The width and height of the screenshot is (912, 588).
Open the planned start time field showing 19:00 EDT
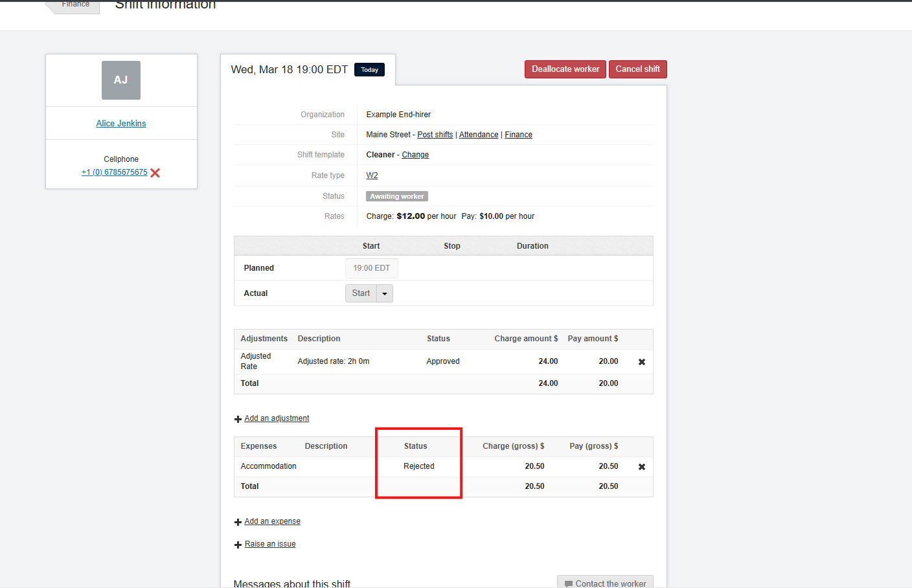[x=371, y=267]
